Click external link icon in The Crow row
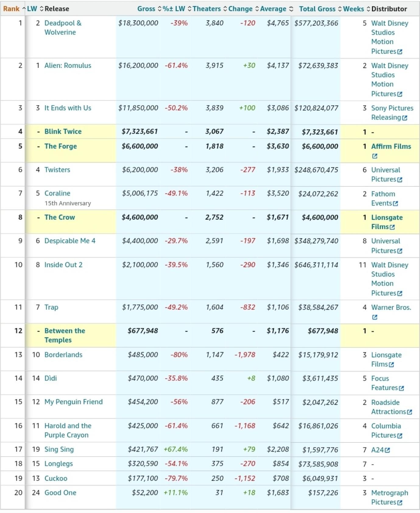This screenshot has width=420, height=513. tap(392, 227)
